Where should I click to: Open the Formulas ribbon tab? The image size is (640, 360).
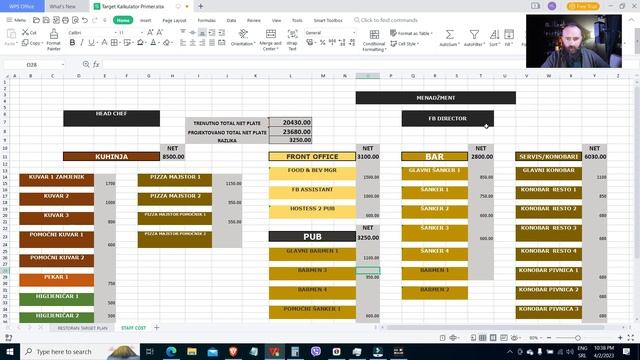tap(207, 20)
